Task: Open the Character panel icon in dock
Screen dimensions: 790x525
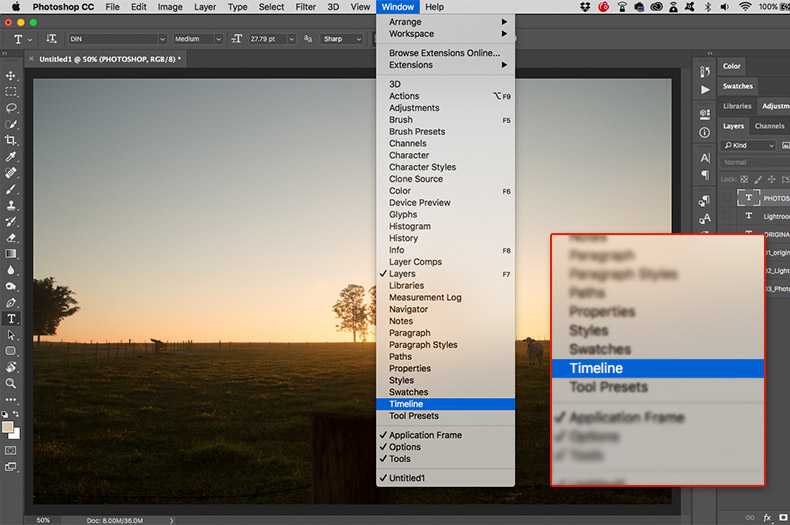Action: 705,158
